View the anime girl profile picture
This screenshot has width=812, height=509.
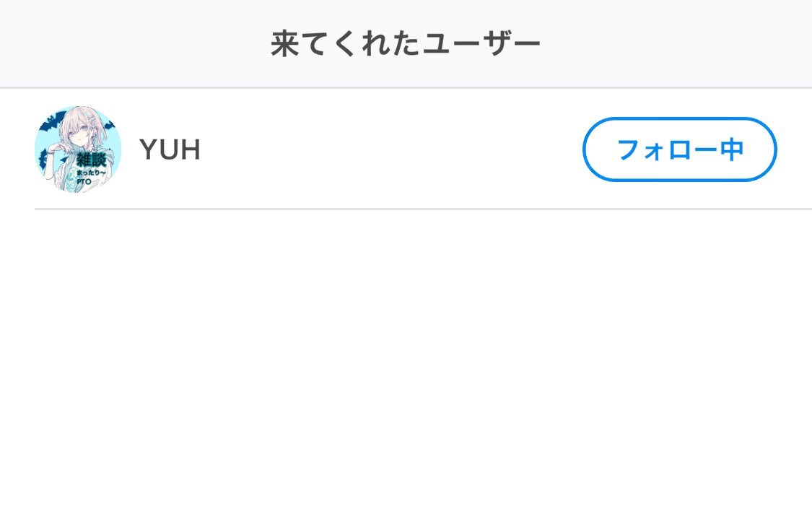coord(77,149)
